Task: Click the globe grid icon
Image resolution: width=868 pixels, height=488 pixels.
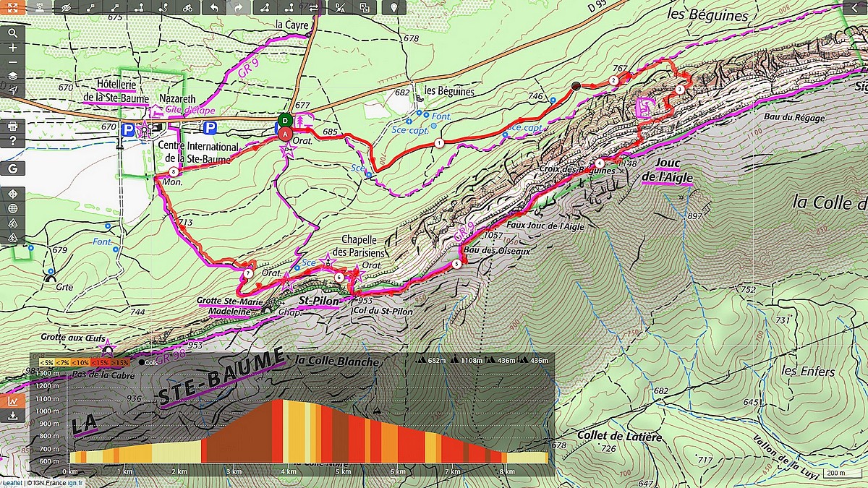Action: [x=13, y=209]
